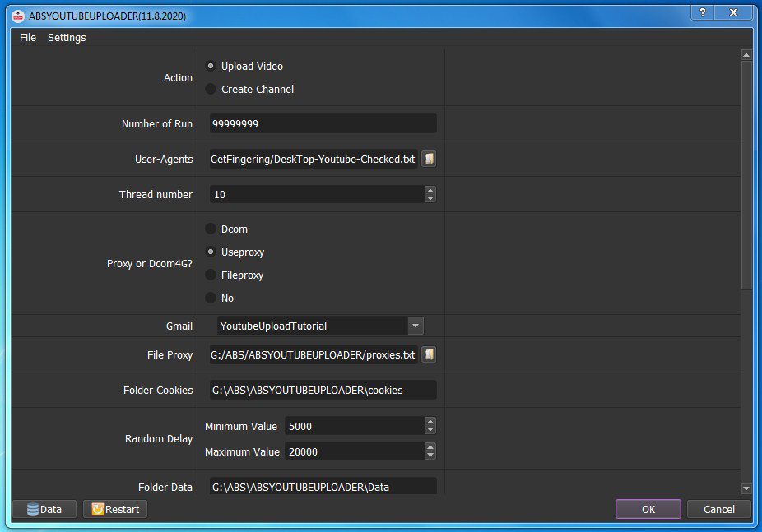Browse for User-Agents file icon
Screen dimensions: 762x532
click(429, 159)
